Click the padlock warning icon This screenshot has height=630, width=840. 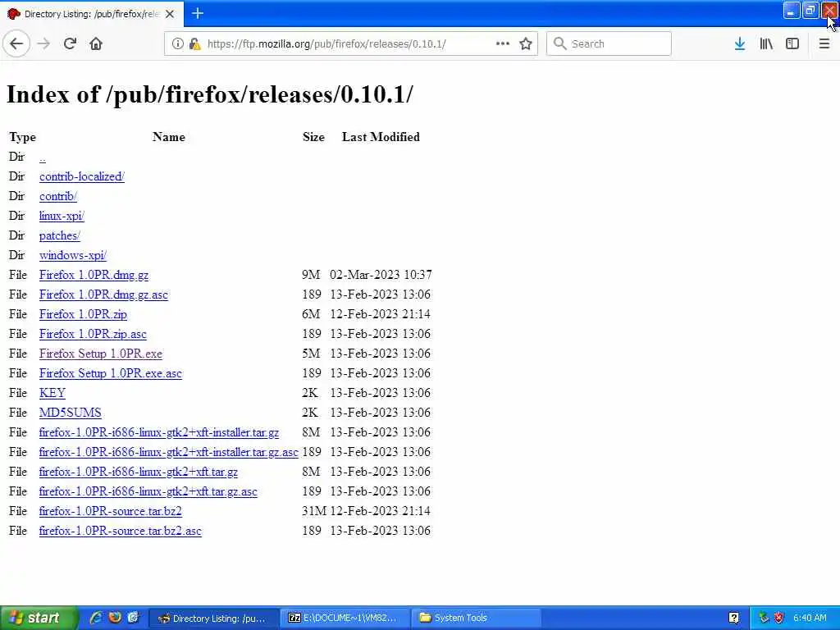coord(195,44)
